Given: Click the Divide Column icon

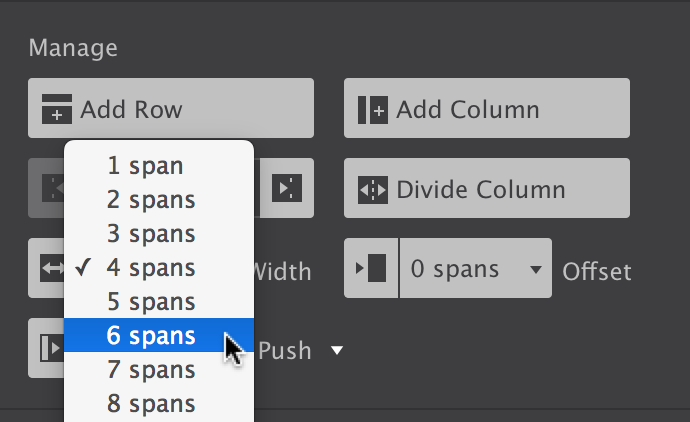Looking at the screenshot, I should point(372,189).
